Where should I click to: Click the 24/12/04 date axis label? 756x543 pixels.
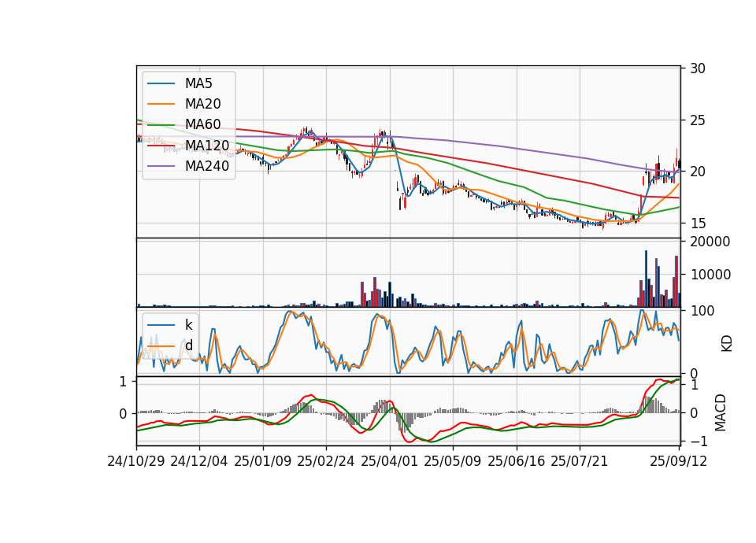coord(199,461)
